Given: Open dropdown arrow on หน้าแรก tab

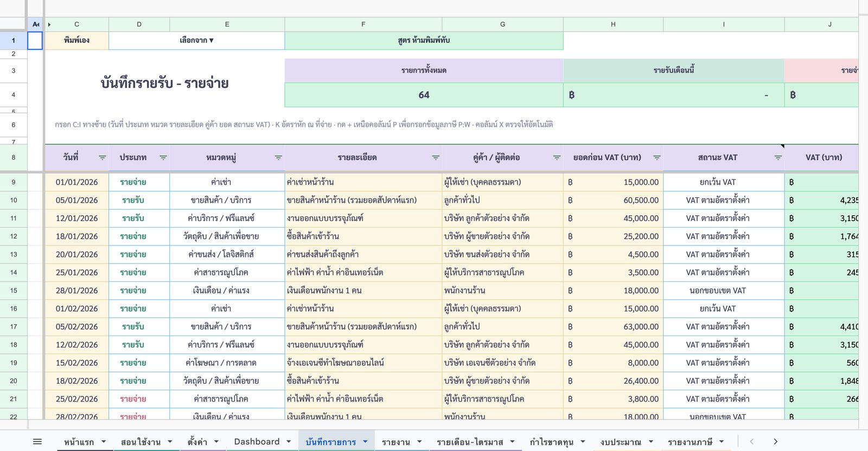Looking at the screenshot, I should [x=103, y=442].
